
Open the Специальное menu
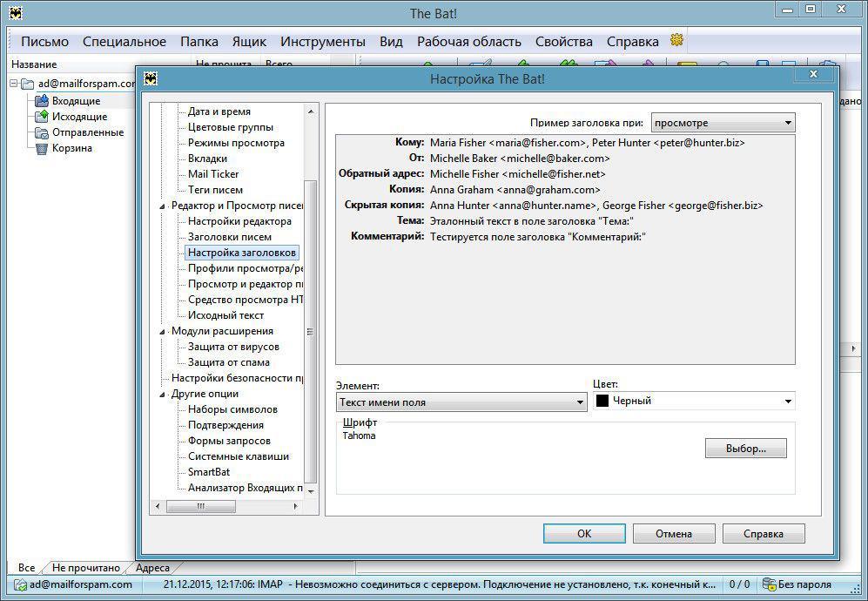(124, 42)
